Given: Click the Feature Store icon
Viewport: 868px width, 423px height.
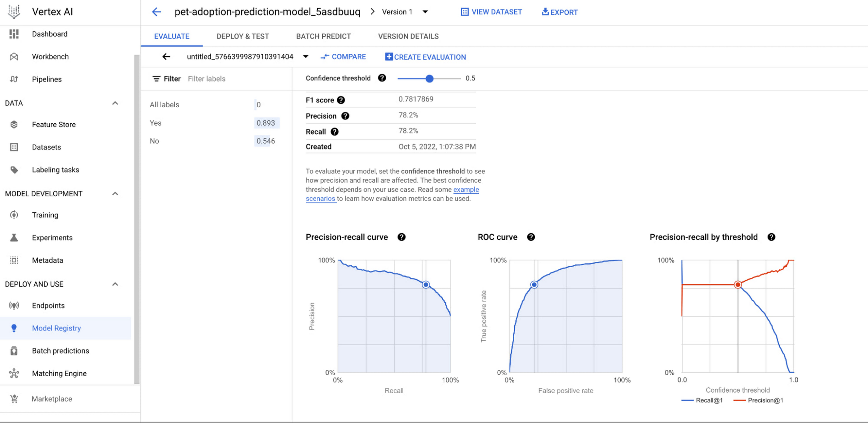Looking at the screenshot, I should click(14, 125).
